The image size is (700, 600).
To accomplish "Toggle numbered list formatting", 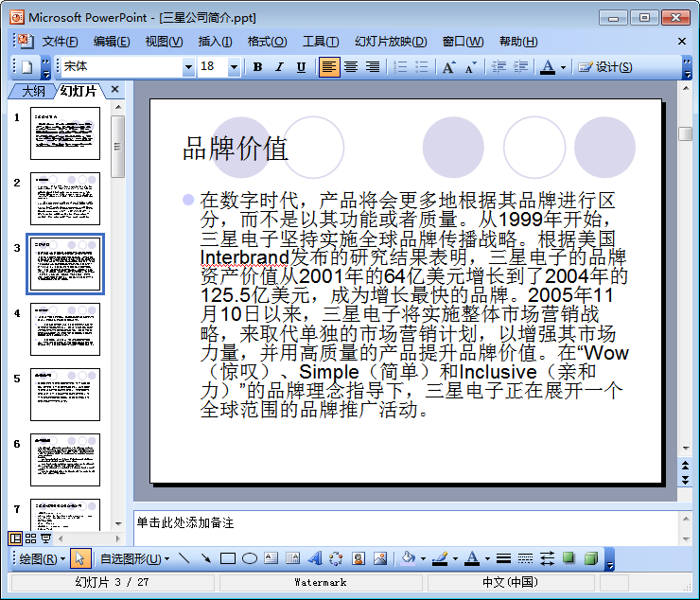I will pyautogui.click(x=400, y=67).
